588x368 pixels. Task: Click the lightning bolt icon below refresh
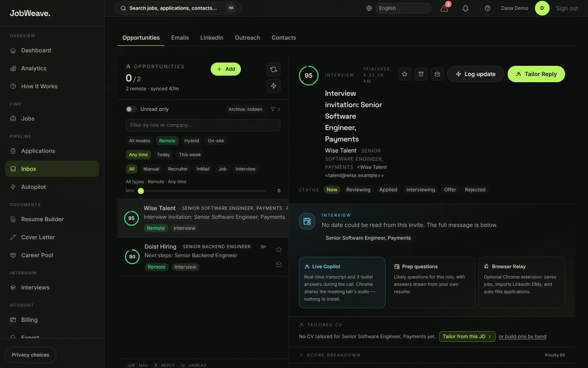[274, 86]
